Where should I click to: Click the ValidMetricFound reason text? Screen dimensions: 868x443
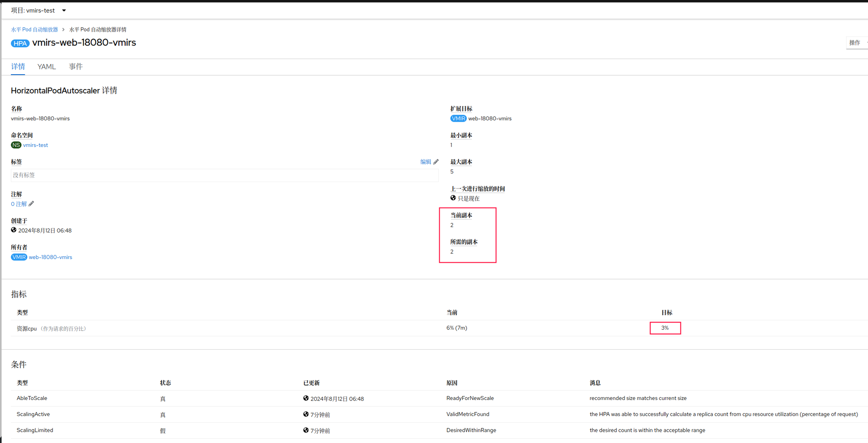468,414
